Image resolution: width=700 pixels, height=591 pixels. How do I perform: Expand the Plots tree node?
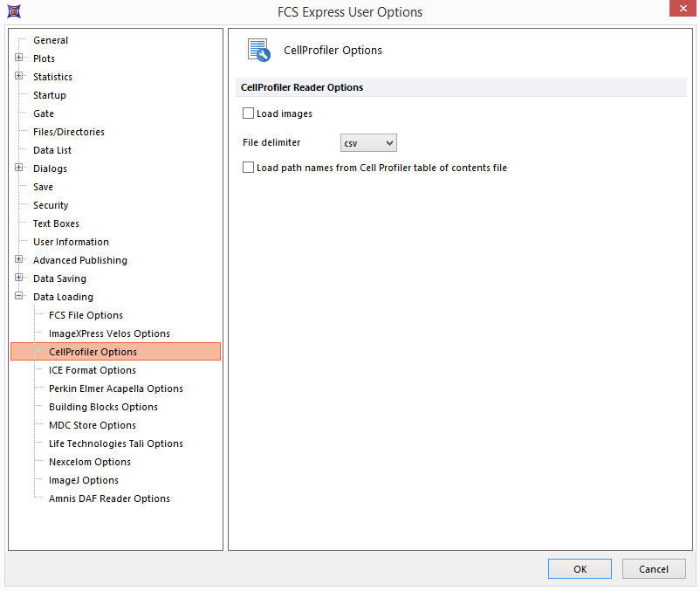point(19,58)
